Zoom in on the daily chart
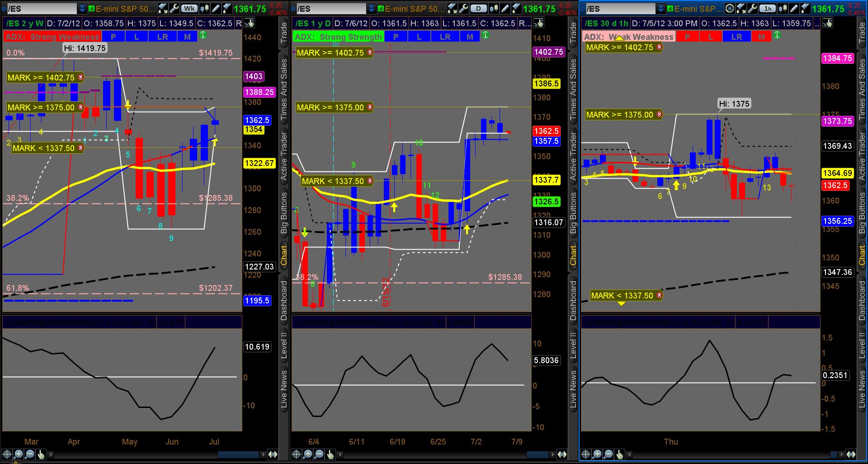 [308, 455]
